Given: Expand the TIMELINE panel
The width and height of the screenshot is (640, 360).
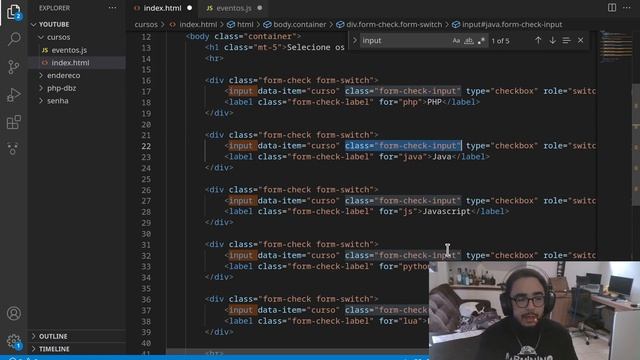Looking at the screenshot, I should pyautogui.click(x=77, y=349).
